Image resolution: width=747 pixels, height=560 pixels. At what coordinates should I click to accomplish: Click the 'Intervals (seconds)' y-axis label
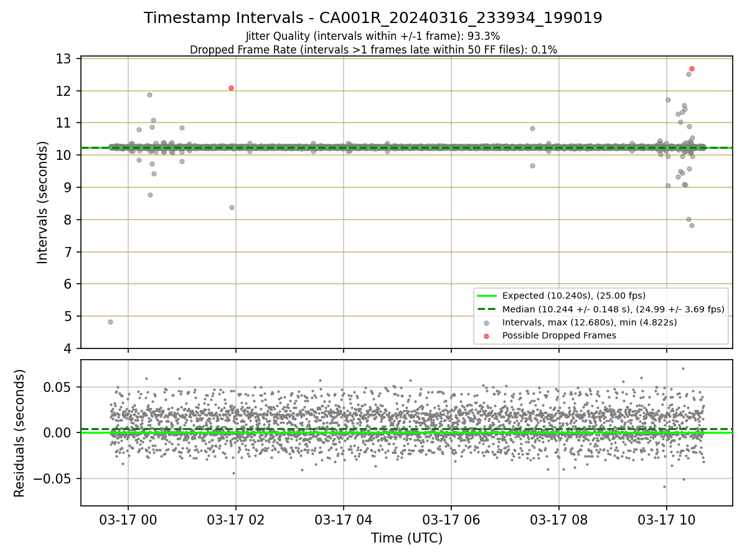[42, 202]
